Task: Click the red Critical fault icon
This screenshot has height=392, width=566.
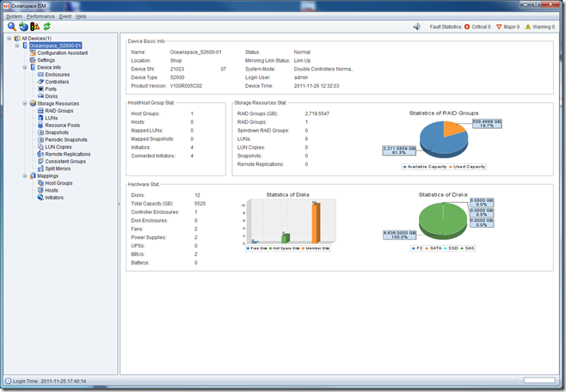Action: [x=468, y=27]
